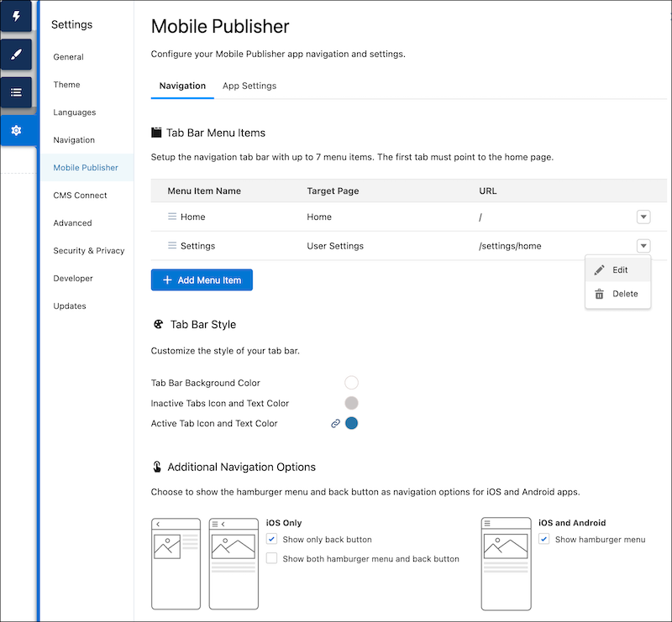Open the dropdown arrow on the Home row
This screenshot has height=622, width=672.
(643, 216)
